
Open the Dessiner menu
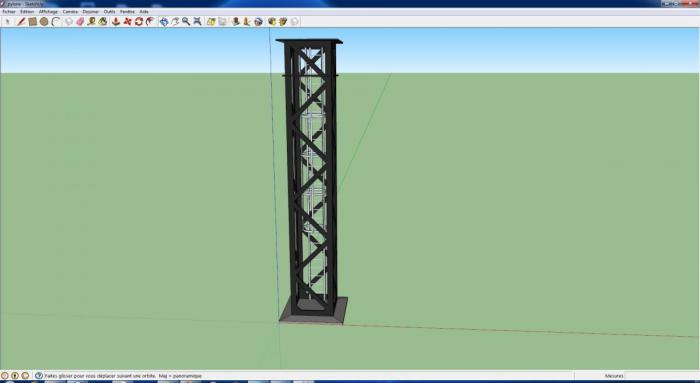91,12
